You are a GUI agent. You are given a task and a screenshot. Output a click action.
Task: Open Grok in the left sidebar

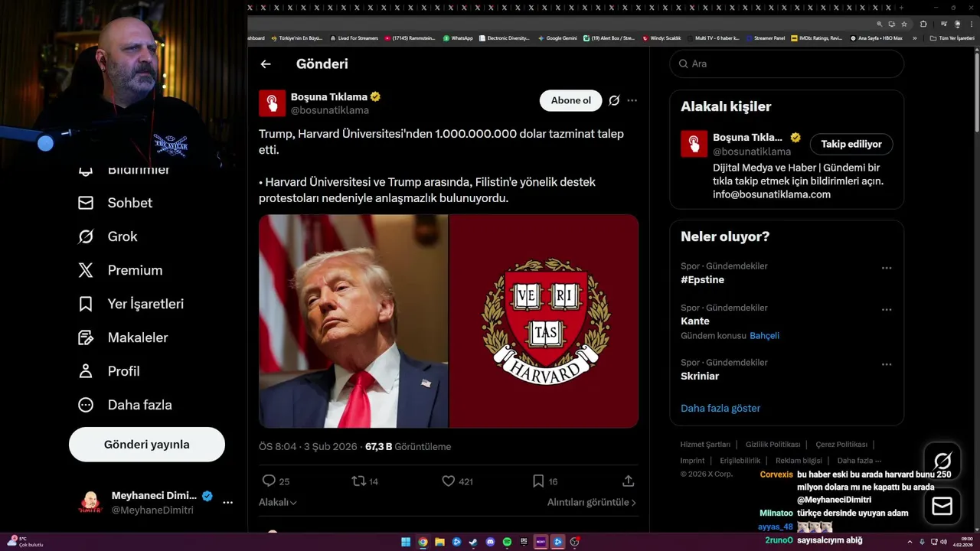(x=107, y=236)
